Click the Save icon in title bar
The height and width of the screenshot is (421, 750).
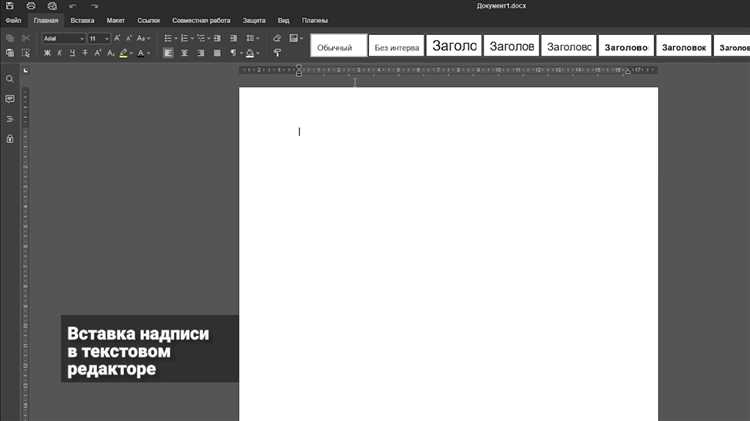tap(10, 6)
